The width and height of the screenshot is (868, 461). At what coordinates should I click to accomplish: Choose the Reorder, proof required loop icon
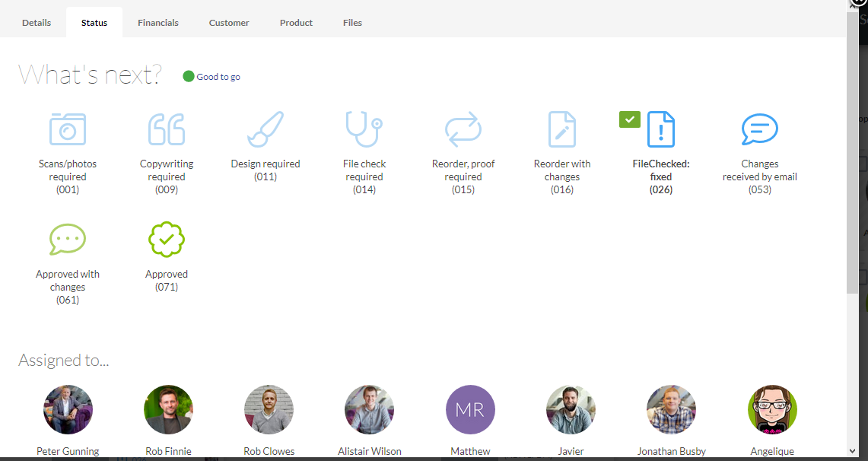point(463,129)
